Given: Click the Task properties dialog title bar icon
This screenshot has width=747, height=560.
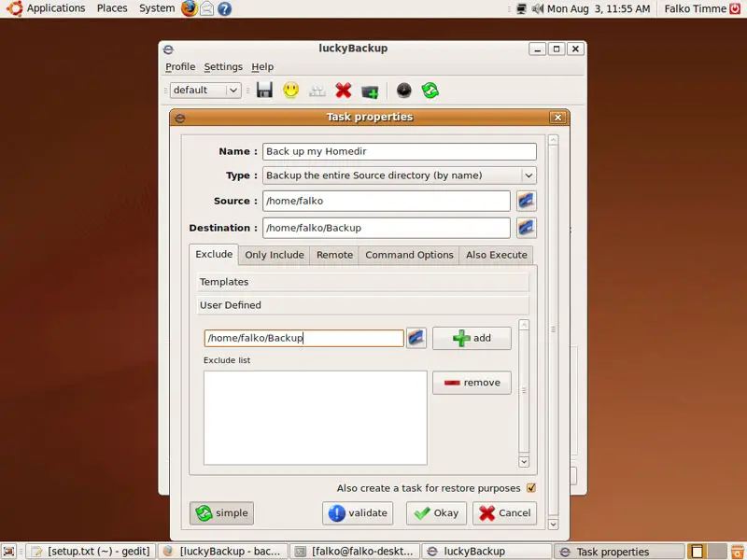Looking at the screenshot, I should [179, 118].
